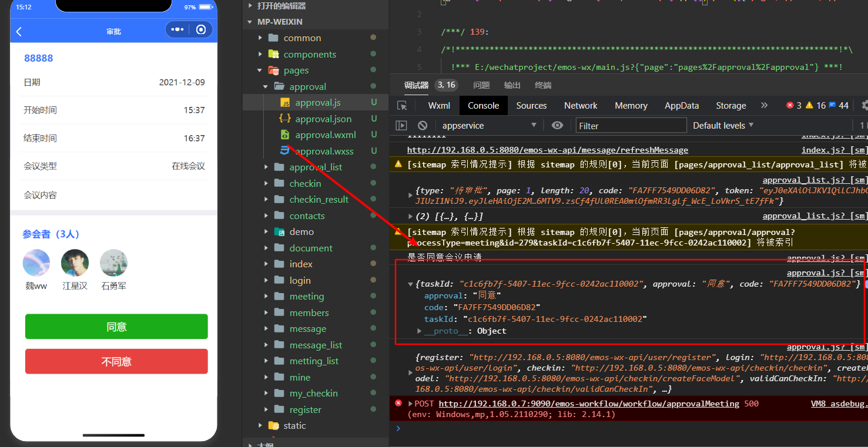868x447 pixels.
Task: Select 江星汉 avatar in attendee list
Action: point(75,263)
